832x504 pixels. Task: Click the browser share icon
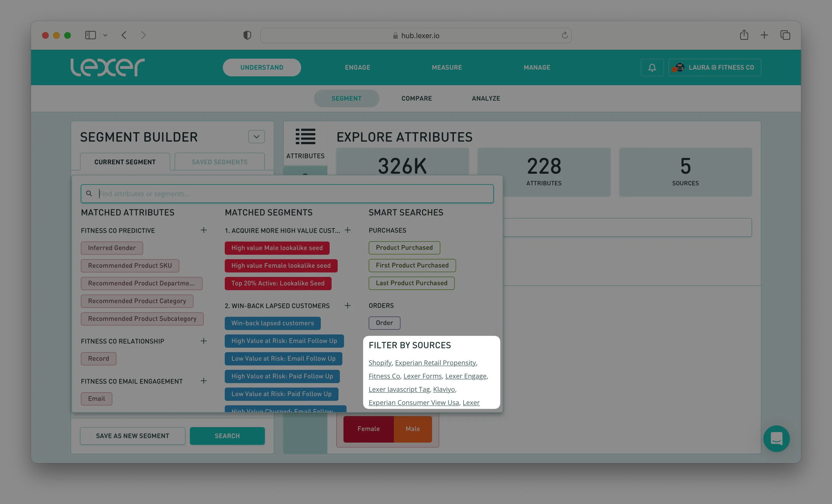tap(744, 35)
